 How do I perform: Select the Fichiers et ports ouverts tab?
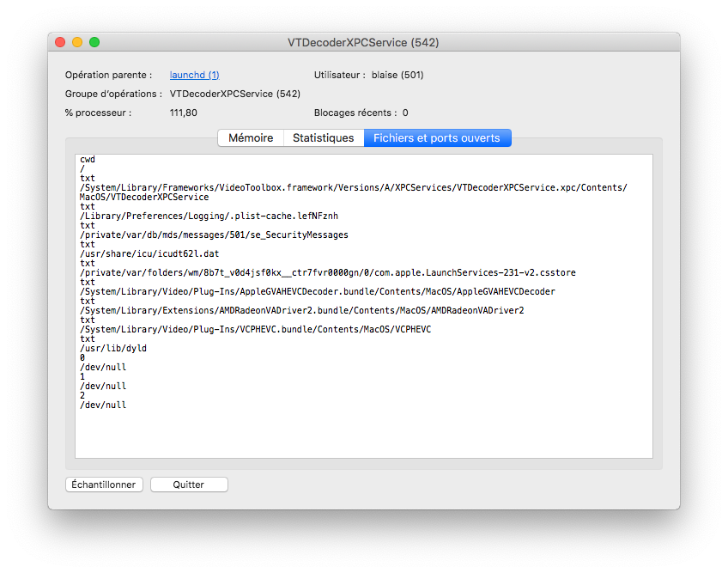pyautogui.click(x=437, y=138)
